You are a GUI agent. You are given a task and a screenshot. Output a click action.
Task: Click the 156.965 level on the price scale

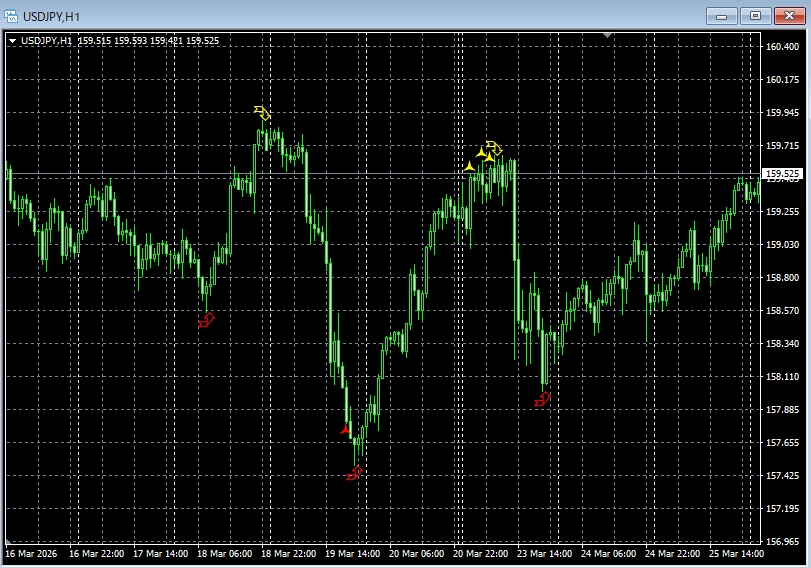[x=782, y=541]
